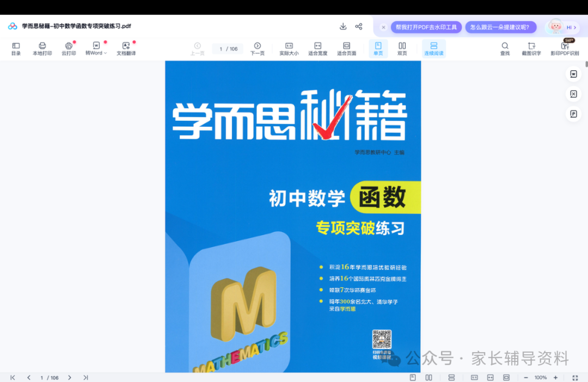This screenshot has height=382, width=588.
Task: Advance with the 下一页 next page button
Action: (257, 49)
